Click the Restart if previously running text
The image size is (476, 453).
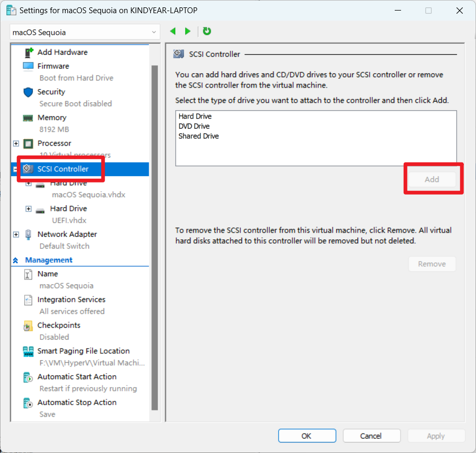pyautogui.click(x=88, y=389)
